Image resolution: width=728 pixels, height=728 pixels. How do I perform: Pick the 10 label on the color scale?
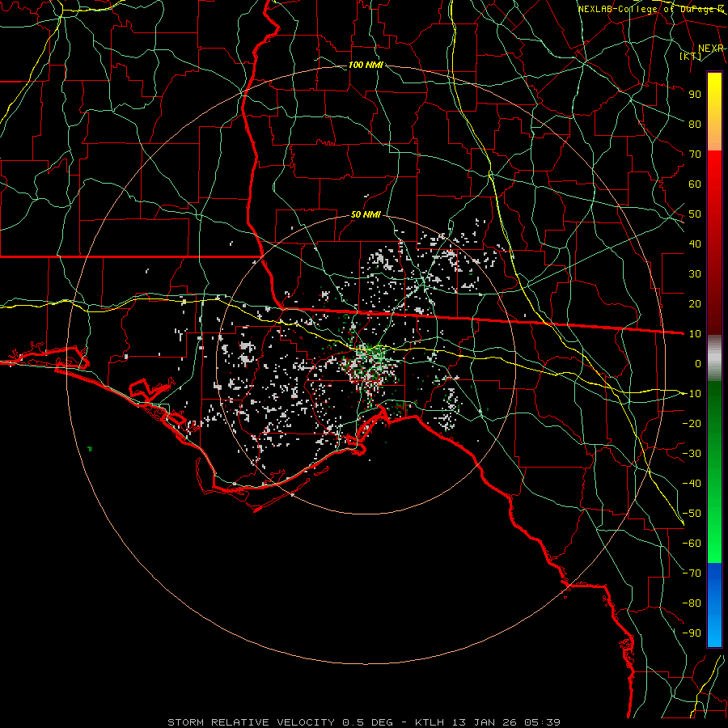point(695,334)
